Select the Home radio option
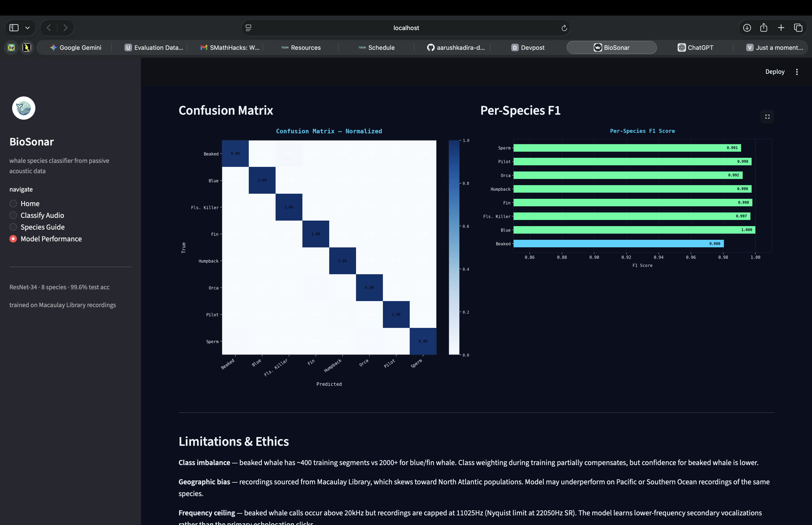The height and width of the screenshot is (525, 812). 13,204
